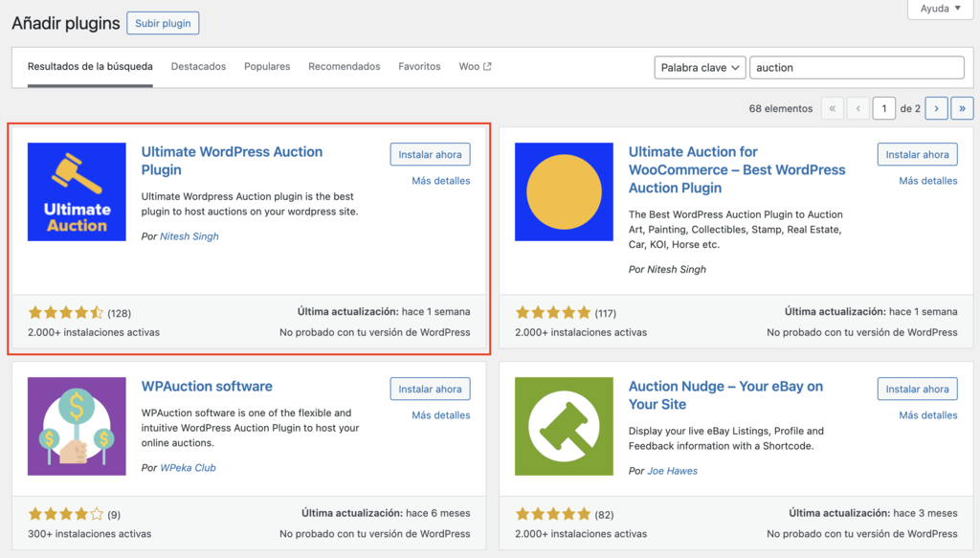Click the Ultimate Auction gavel logo thumbnail
Image resolution: width=980 pixels, height=558 pixels.
(x=77, y=191)
